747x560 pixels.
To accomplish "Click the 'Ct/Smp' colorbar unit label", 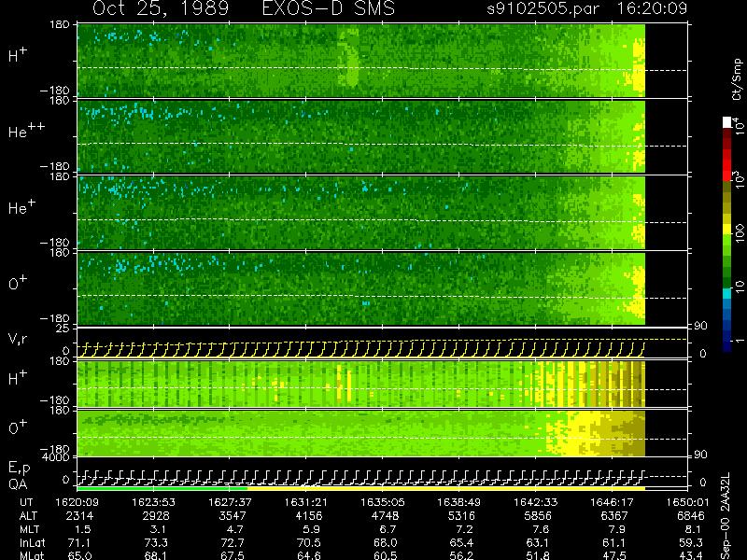I will 737,79.
